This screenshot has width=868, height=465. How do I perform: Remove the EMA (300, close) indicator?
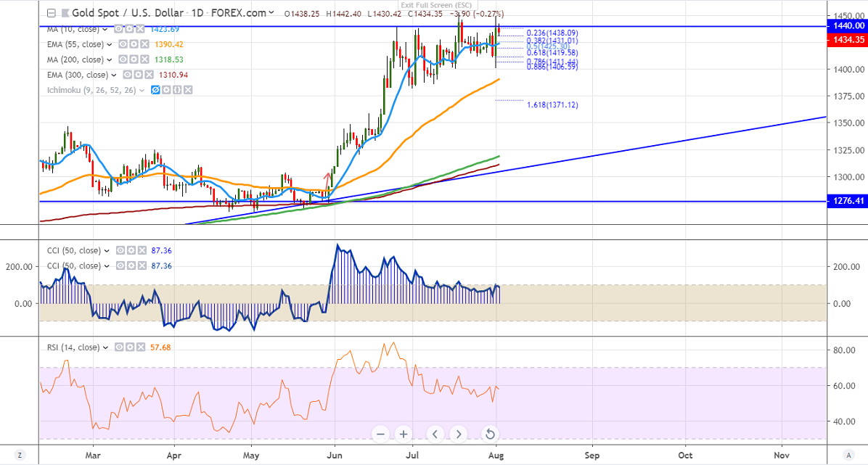148,75
